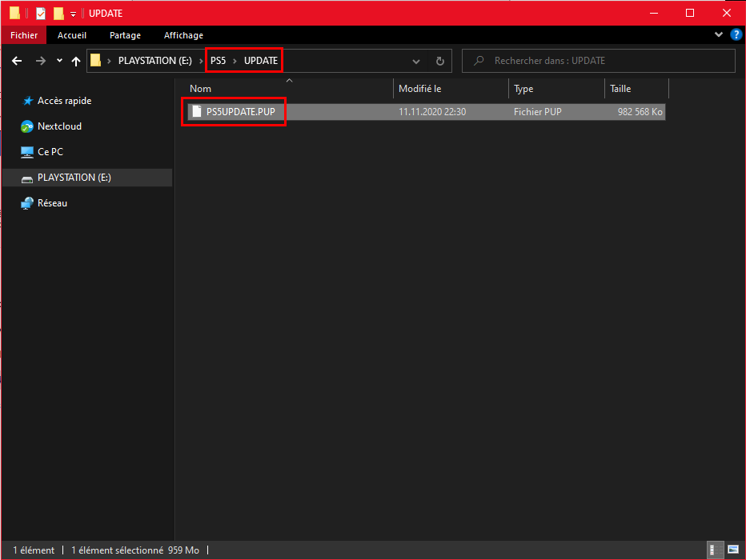Open Nextcloud in the sidebar
746x560 pixels.
[x=59, y=126]
